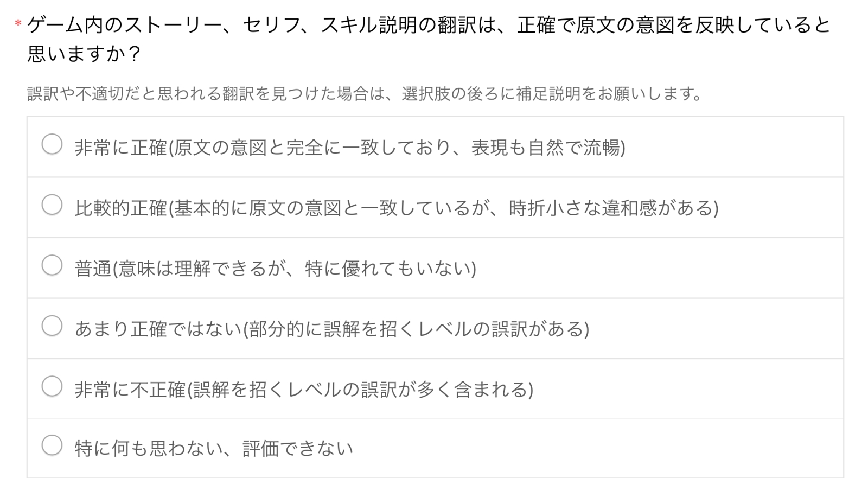Mark the あまり正確ではない radio circle
Screen dimensions: 868x478
(x=52, y=326)
